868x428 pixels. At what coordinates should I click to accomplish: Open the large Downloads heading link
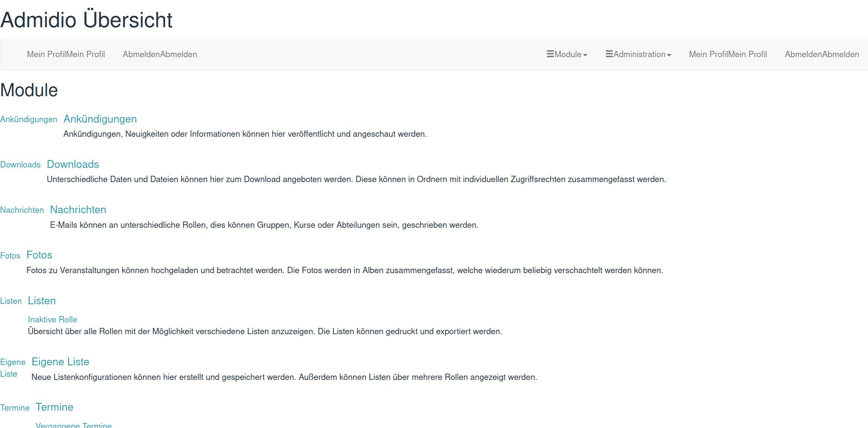tap(73, 164)
